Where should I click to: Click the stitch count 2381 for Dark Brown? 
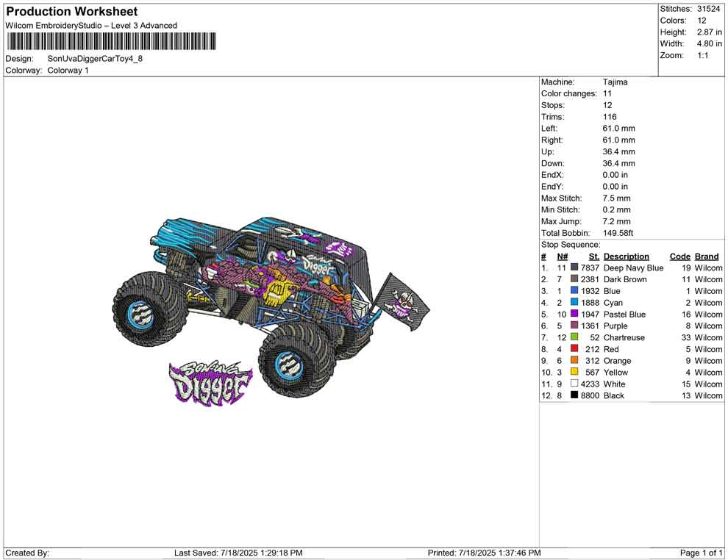[590, 279]
